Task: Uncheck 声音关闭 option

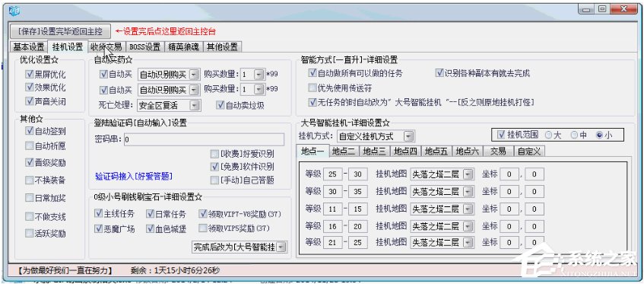Action: (x=45, y=101)
